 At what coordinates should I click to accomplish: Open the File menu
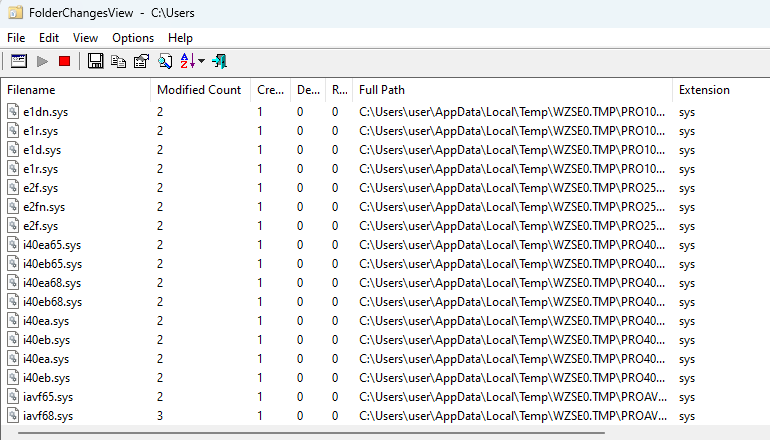click(x=16, y=37)
